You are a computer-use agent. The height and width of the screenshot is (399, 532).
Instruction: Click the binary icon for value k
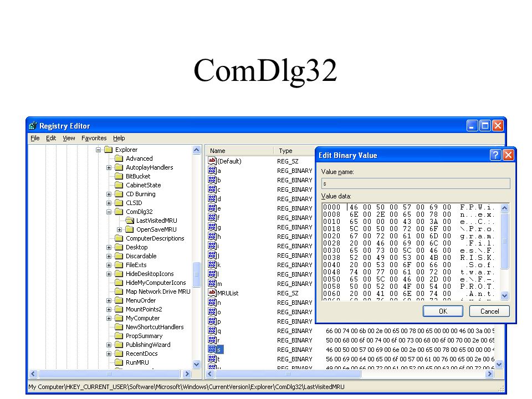(x=212, y=265)
